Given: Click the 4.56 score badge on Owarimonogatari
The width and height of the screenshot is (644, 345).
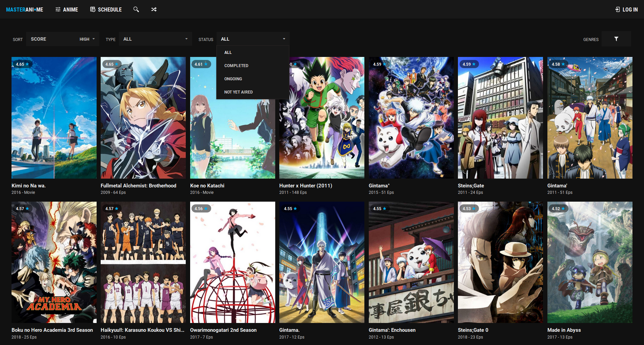Looking at the screenshot, I should click(x=201, y=208).
